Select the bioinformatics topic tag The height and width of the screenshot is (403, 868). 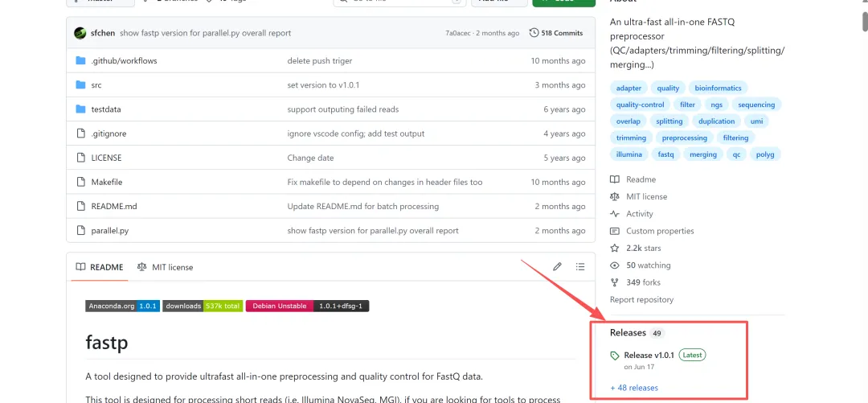(718, 88)
